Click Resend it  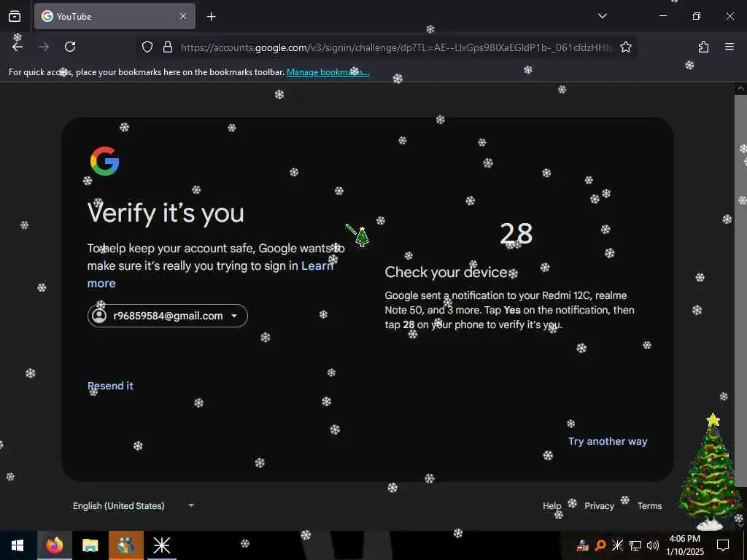point(111,386)
